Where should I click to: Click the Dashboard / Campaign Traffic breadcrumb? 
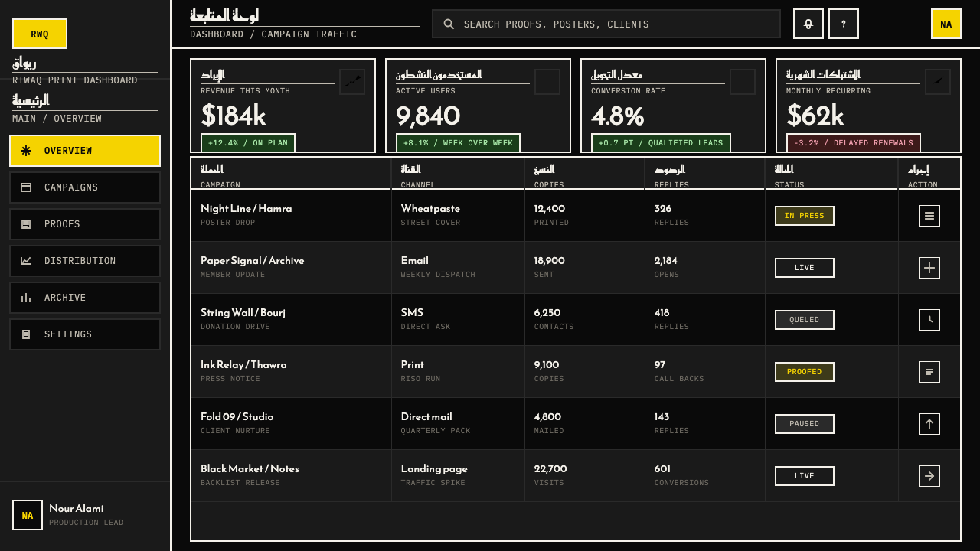point(273,34)
